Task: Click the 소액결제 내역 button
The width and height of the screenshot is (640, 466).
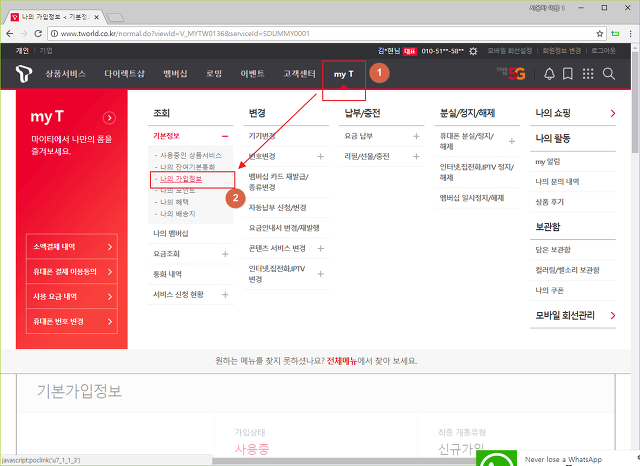Action: [x=72, y=246]
